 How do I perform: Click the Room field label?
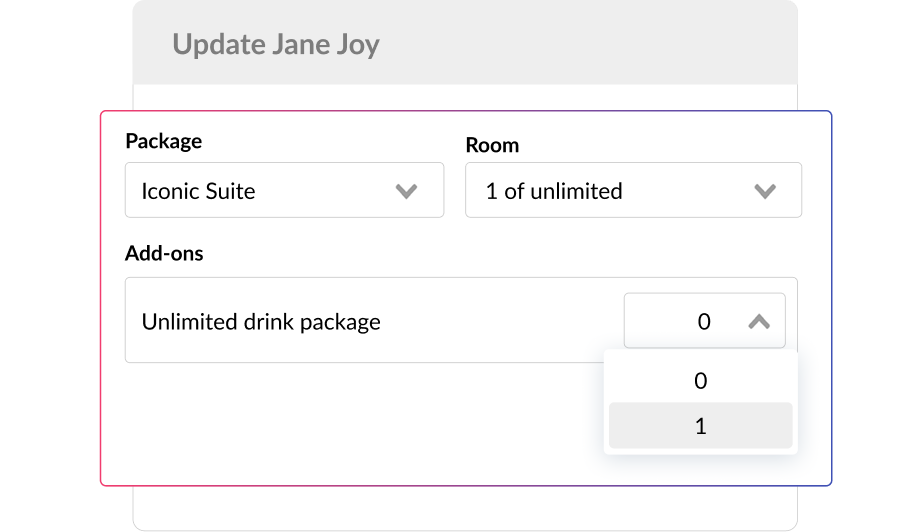click(x=492, y=145)
